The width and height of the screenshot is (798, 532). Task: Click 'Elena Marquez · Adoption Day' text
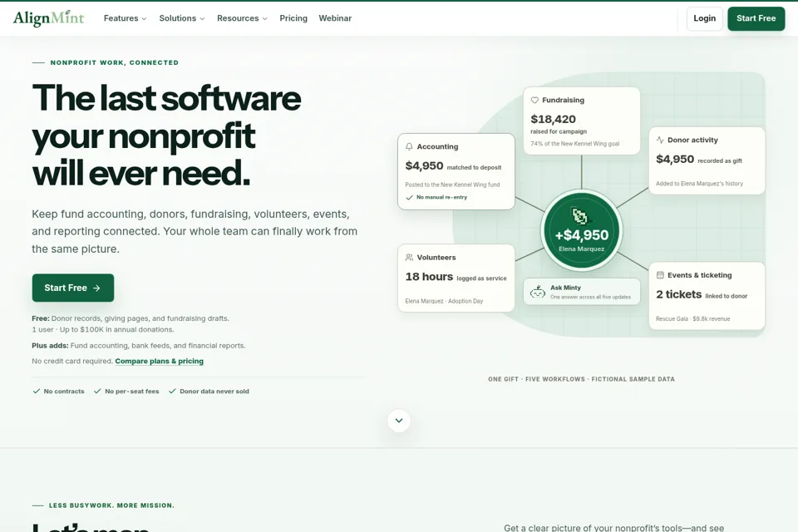point(444,301)
